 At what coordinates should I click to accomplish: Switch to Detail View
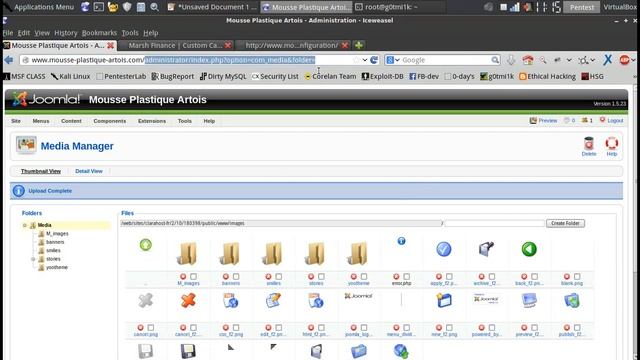89,171
